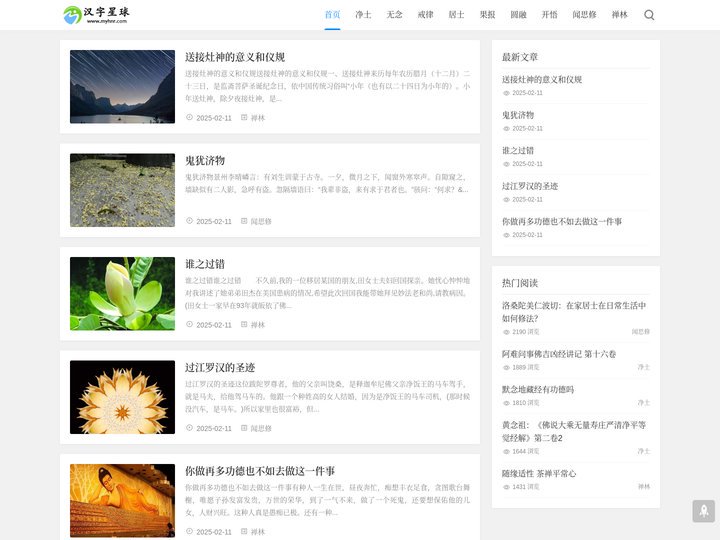Open article 谁之过错 in main list

point(205,264)
